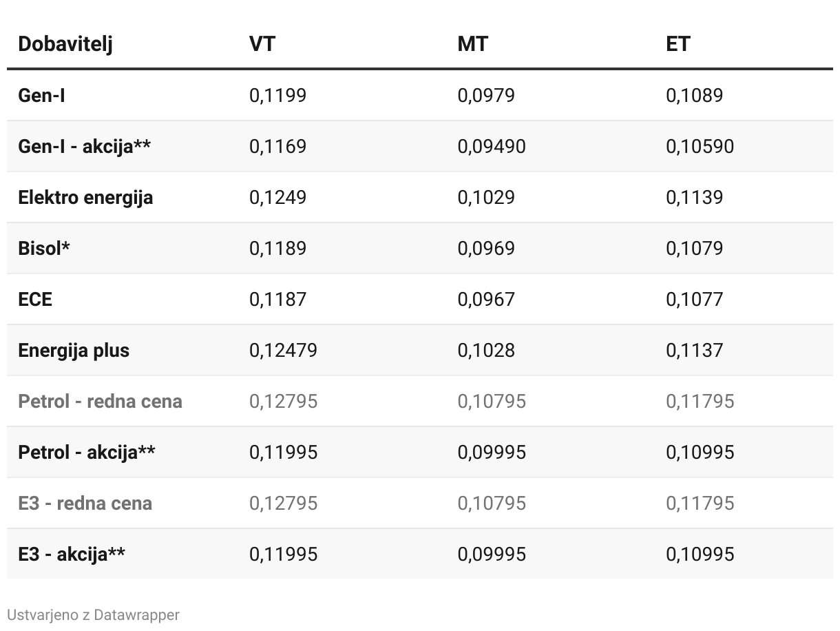The width and height of the screenshot is (840, 631).
Task: Click Energija plus VT value 0,12479
Action: 283,350
